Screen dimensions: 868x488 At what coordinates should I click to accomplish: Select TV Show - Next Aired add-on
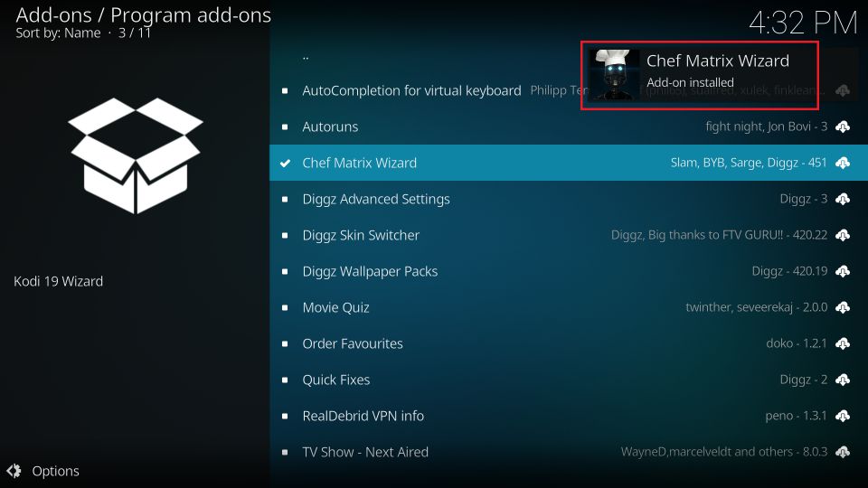(569, 452)
